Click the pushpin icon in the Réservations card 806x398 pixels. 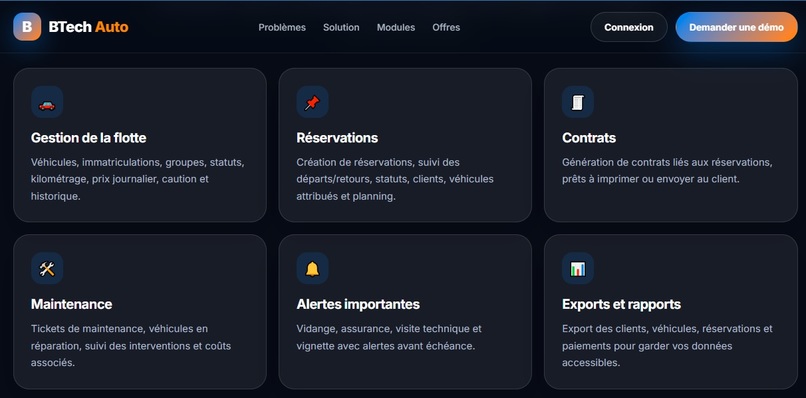pos(313,102)
